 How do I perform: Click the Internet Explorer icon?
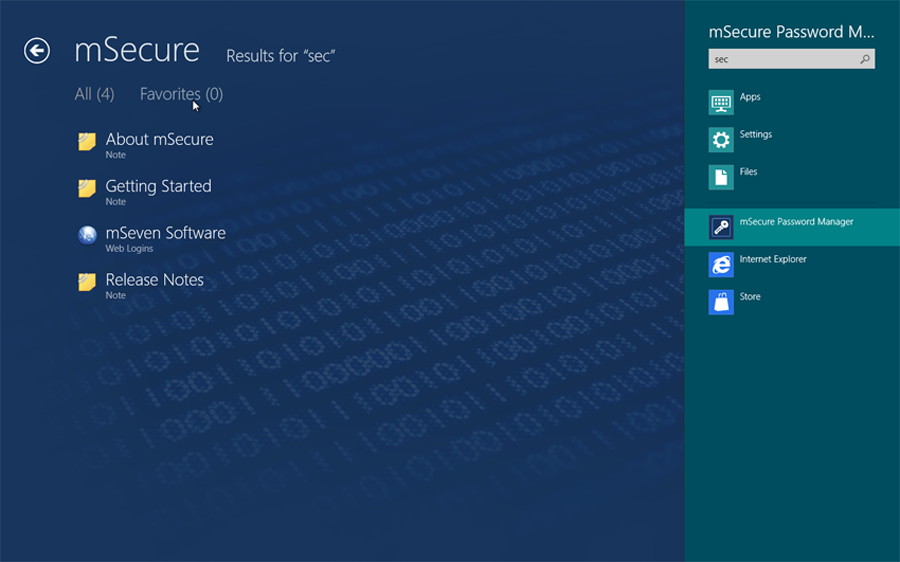click(x=721, y=265)
